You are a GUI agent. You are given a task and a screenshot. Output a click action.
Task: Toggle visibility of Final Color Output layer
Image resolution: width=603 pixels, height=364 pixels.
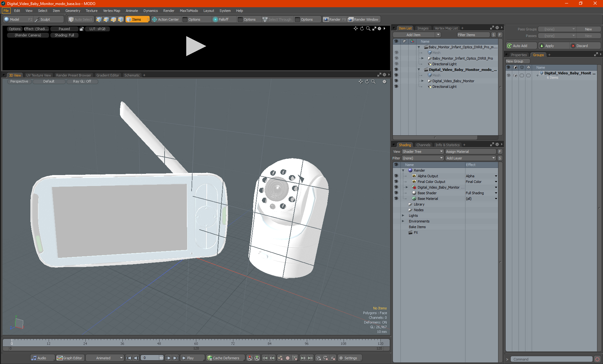396,182
